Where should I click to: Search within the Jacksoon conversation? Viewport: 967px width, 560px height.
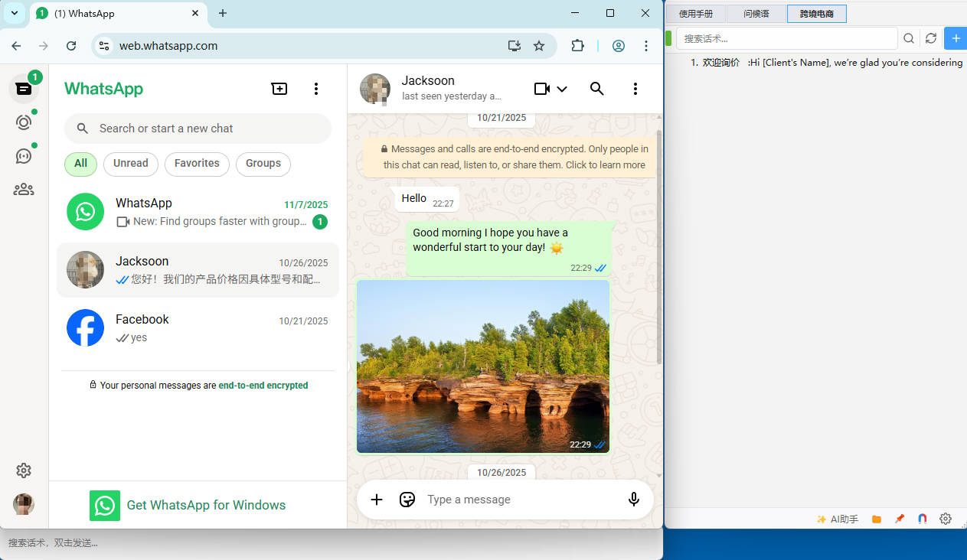point(597,89)
